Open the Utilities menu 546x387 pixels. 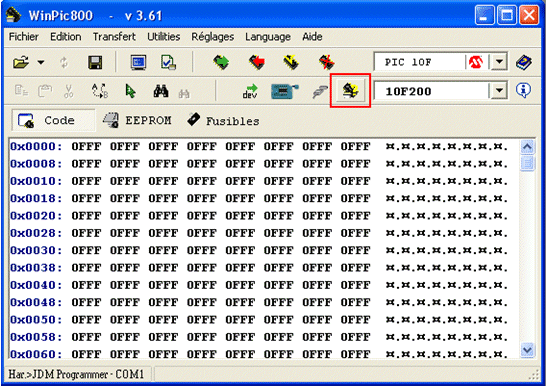[164, 37]
